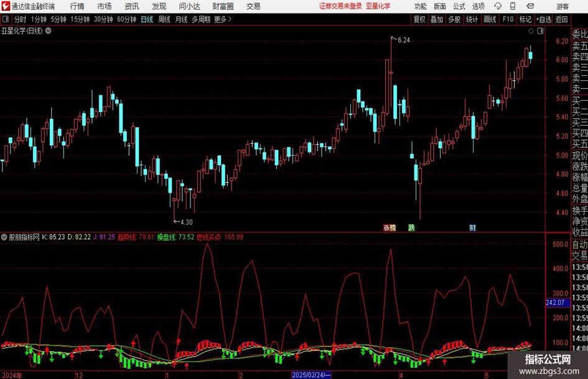Open the 功能 menu
The height and width of the screenshot is (379, 588).
(421, 6)
